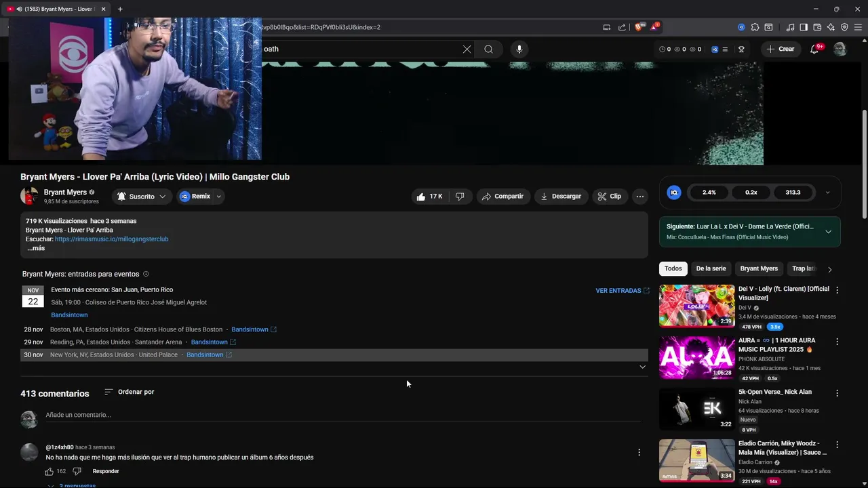868x488 pixels.
Task: Start voice search with the microphone
Action: [x=519, y=49]
